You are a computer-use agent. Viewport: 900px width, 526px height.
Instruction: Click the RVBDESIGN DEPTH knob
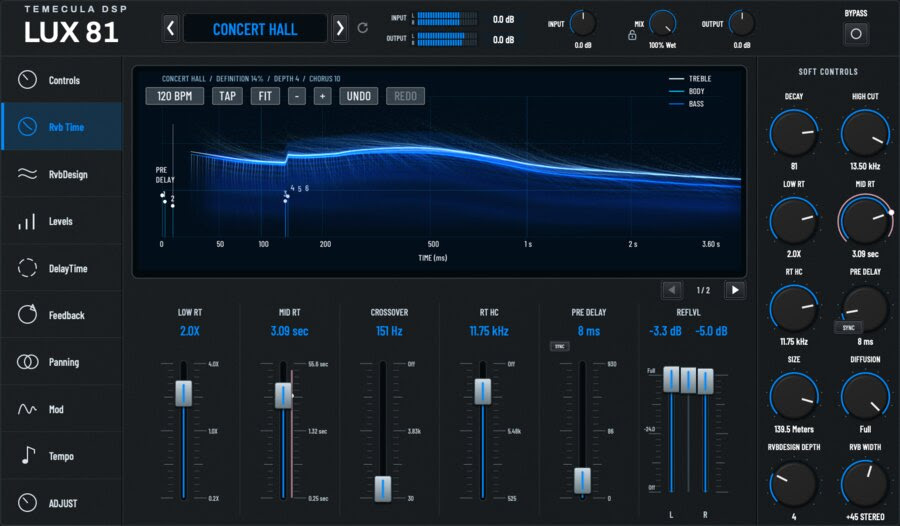coord(794,484)
